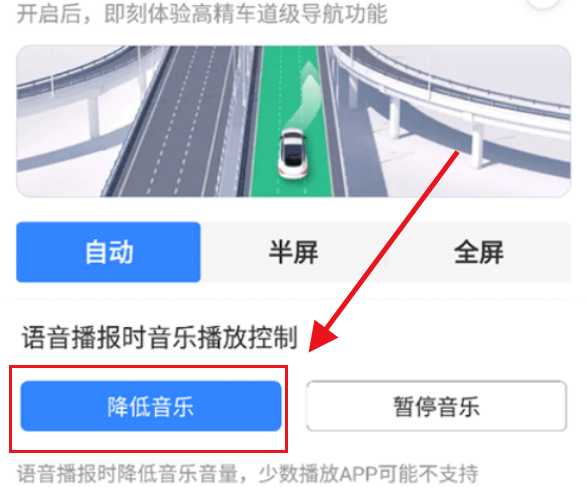586x487 pixels.
Task: Choose the 暂停音乐 option
Action: coord(437,406)
